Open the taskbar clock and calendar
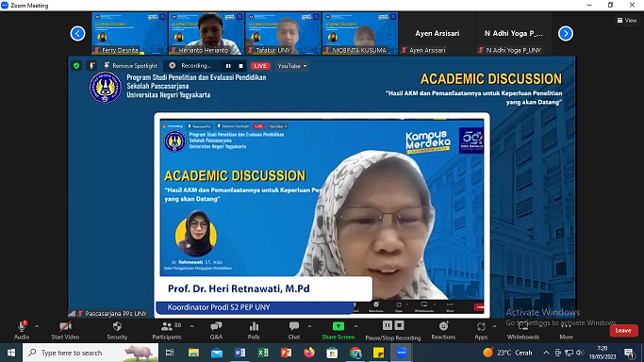The width and height of the screenshot is (644, 362). pyautogui.click(x=603, y=353)
